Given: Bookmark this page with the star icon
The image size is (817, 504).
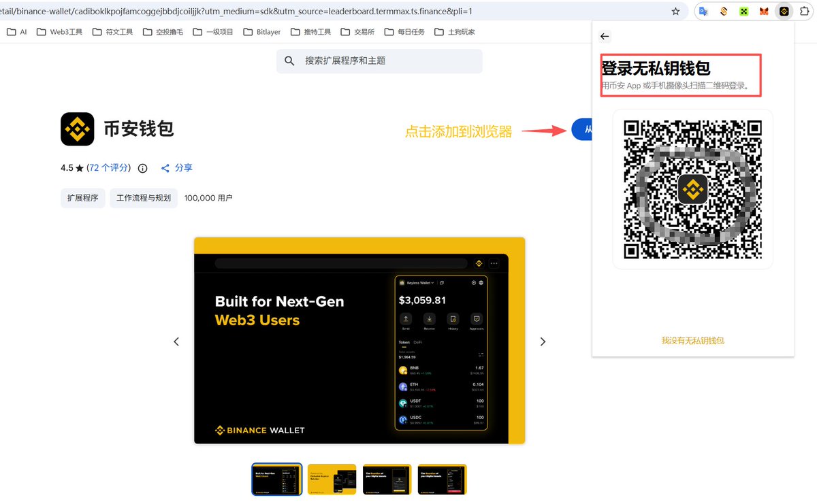Looking at the screenshot, I should tap(675, 12).
